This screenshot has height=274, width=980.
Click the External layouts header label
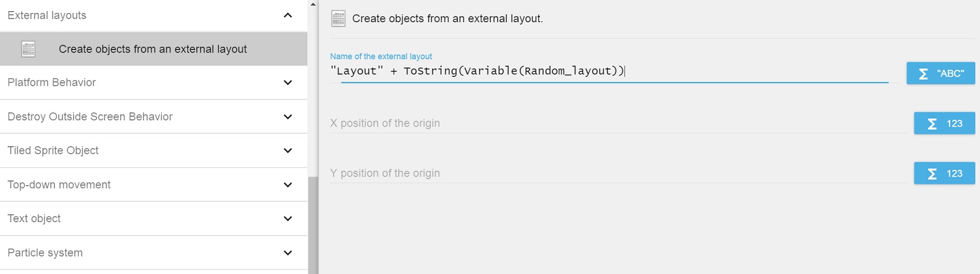[x=47, y=15]
